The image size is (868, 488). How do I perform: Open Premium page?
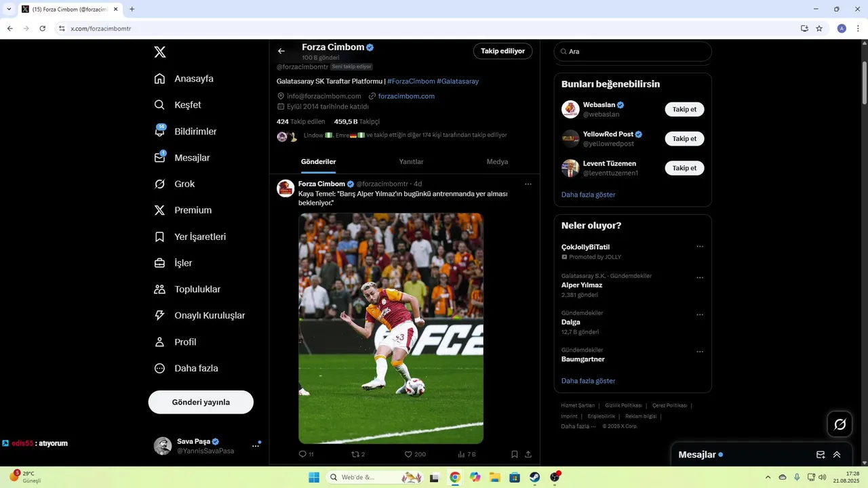point(182,211)
